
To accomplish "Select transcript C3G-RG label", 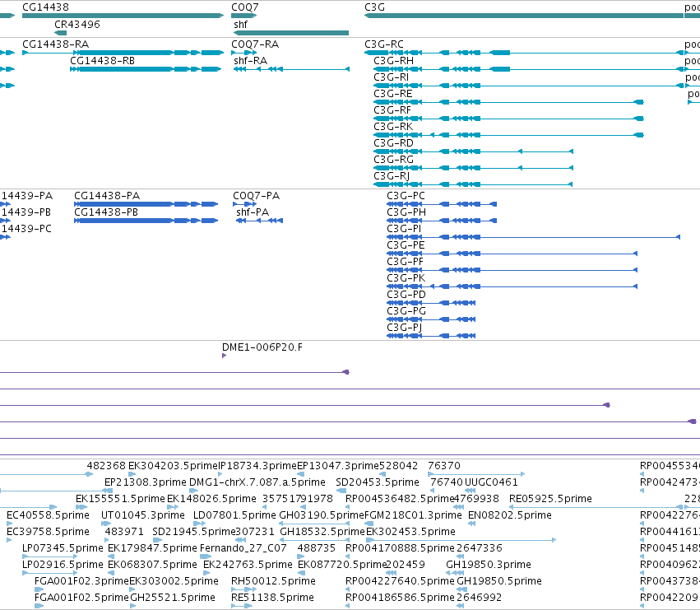I will [394, 160].
